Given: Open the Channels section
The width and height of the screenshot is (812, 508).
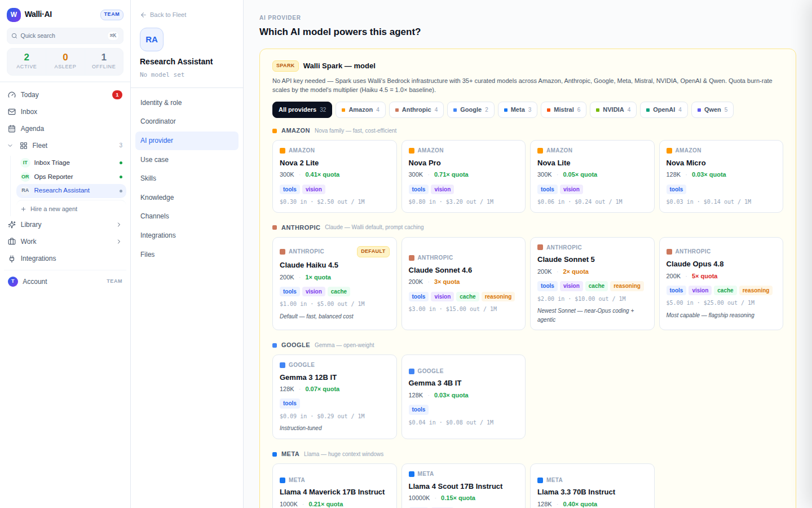Looking at the screenshot, I should click(x=187, y=216).
